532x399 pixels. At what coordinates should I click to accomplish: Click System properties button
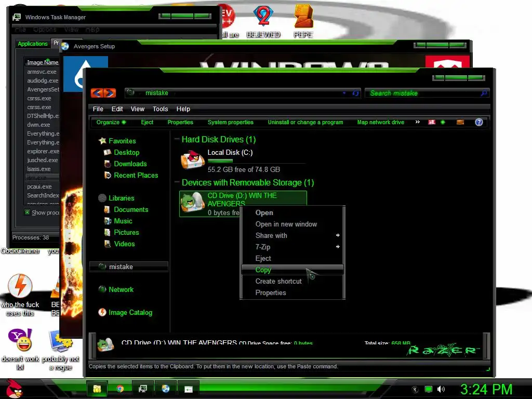point(230,122)
